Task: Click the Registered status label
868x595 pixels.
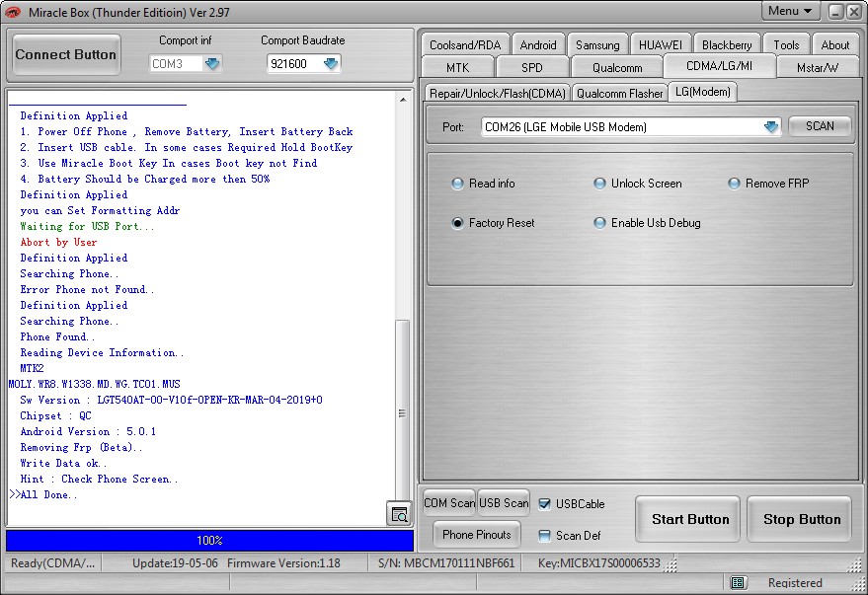Action: click(x=795, y=582)
